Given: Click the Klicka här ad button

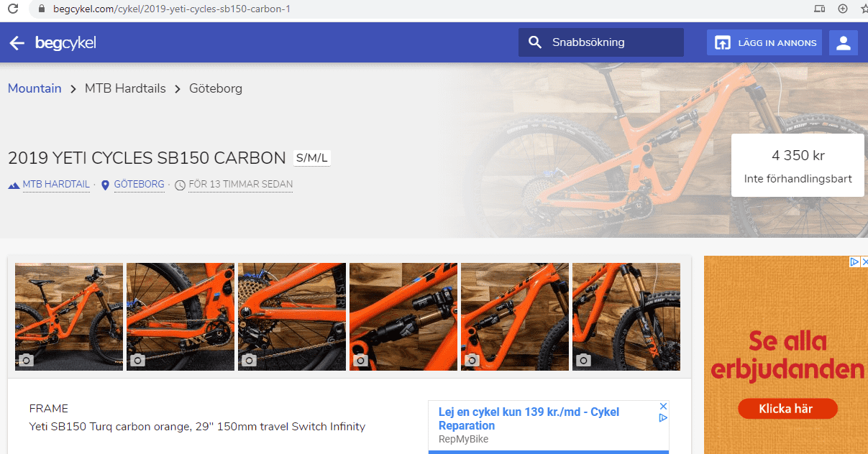Looking at the screenshot, I should [x=787, y=409].
